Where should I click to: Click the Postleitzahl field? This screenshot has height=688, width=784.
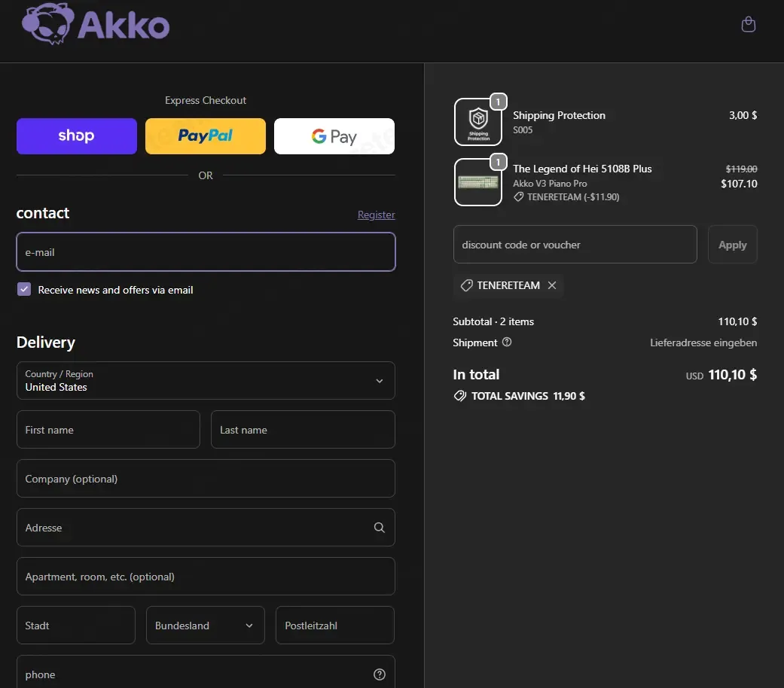[x=335, y=626]
